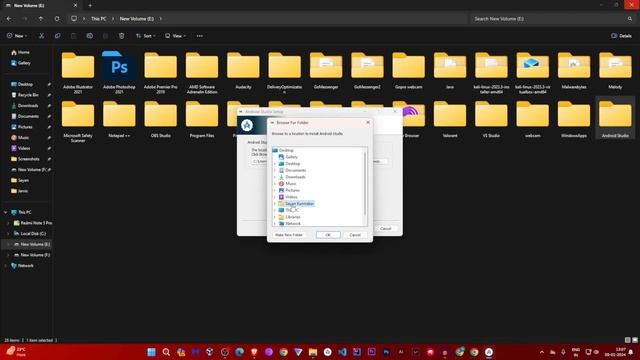Show hidden system tray icons
The width and height of the screenshot is (640, 360).
pos(542,352)
